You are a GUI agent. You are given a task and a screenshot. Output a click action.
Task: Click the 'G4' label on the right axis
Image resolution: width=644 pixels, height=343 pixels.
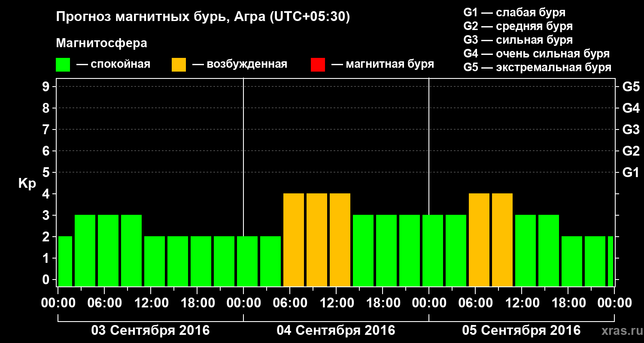pos(631,108)
